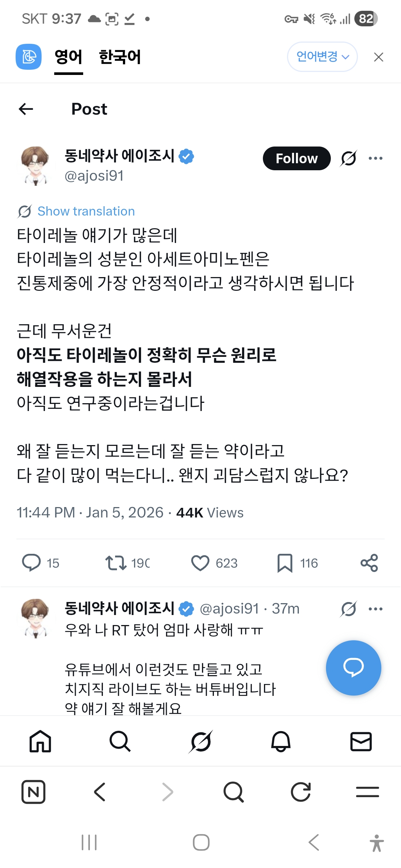Tap the back arrow beside Post
Viewport: 401px width, 868px height.
coord(26,109)
